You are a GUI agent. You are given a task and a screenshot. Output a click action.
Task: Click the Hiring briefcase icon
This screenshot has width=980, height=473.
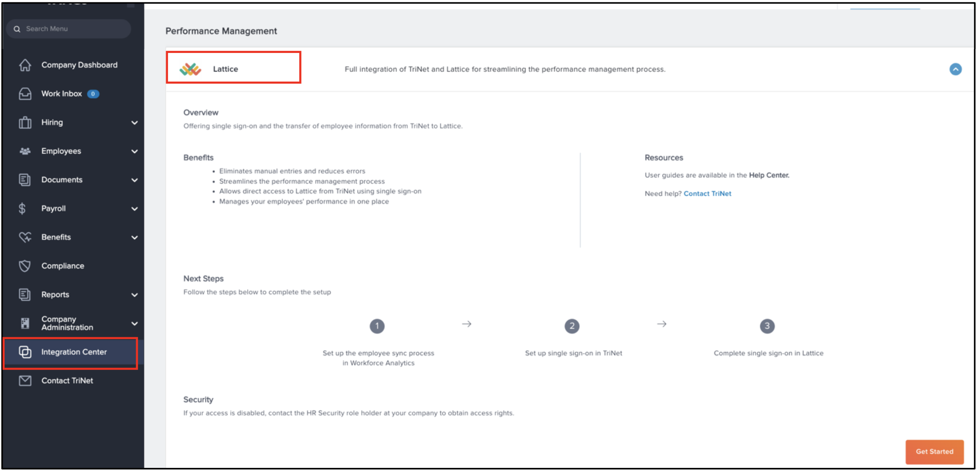click(25, 123)
